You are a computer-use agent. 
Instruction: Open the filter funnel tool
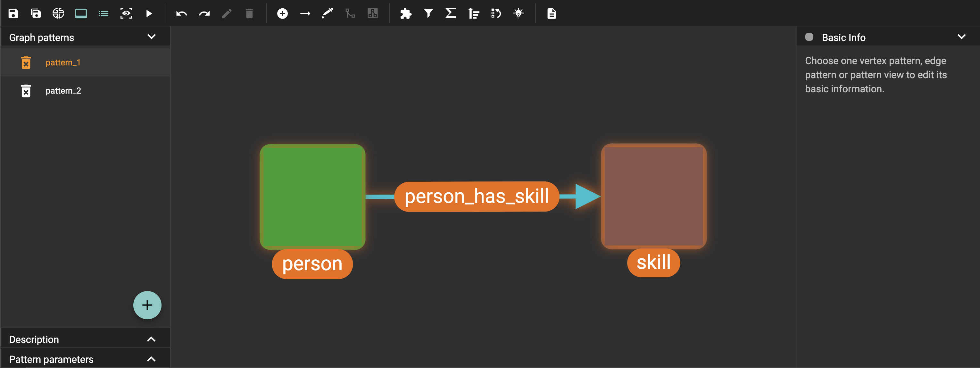point(428,14)
